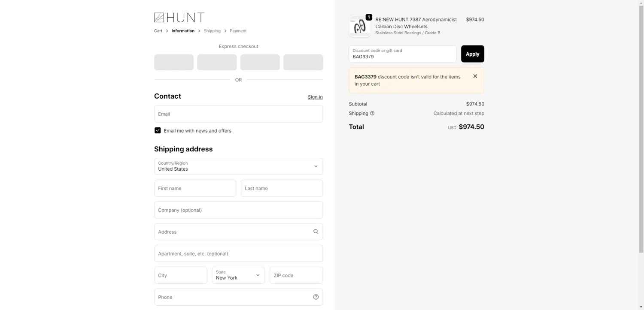Focus the Email input field
This screenshot has width=644, height=310.
238,114
